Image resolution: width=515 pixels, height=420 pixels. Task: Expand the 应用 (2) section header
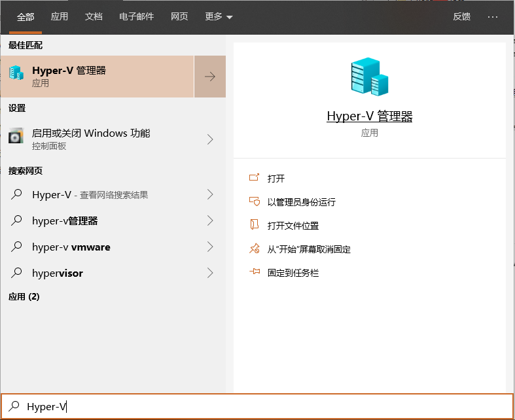pos(24,296)
